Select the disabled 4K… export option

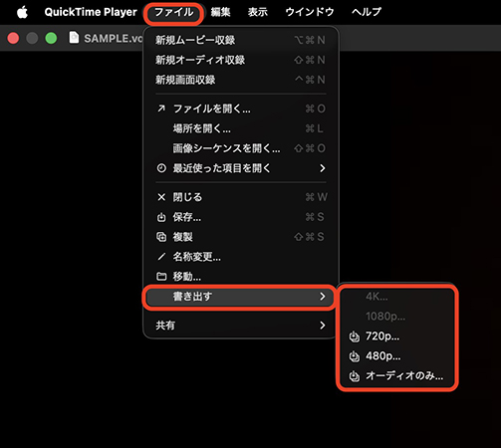[397, 297]
